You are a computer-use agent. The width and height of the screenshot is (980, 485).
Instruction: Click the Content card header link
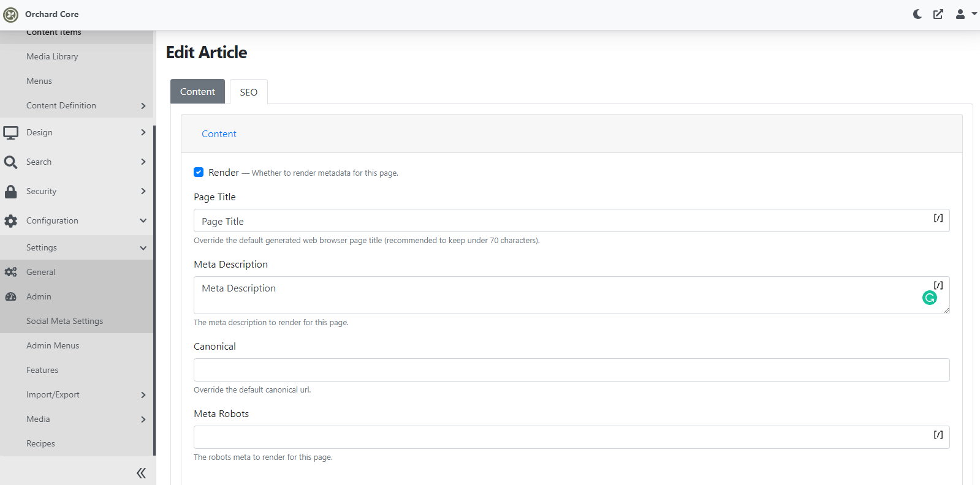219,133
